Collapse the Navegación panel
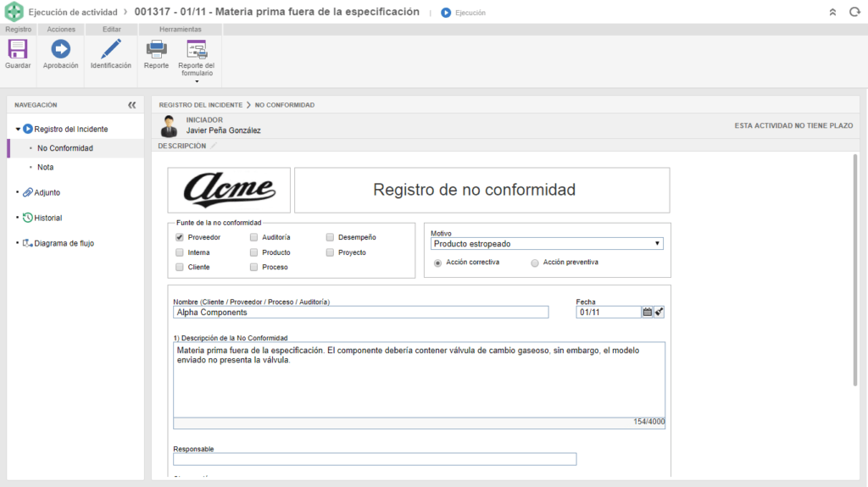The image size is (868, 487). [131, 105]
